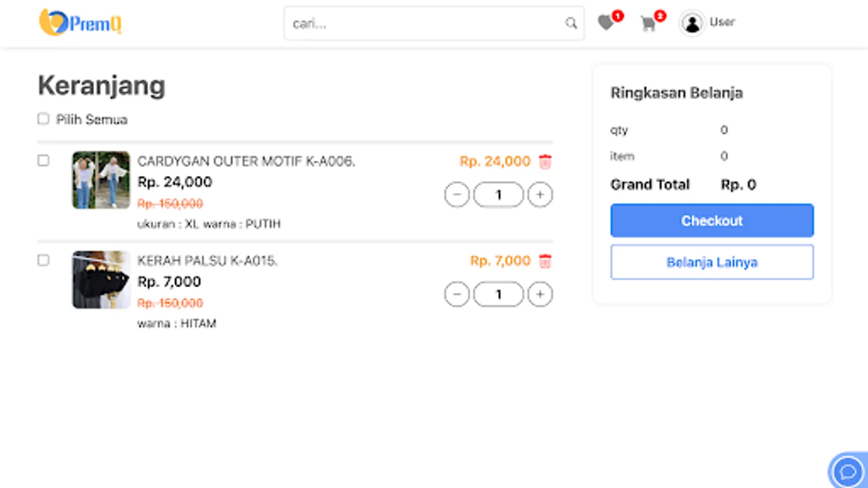Open the chat bubble widget

click(847, 471)
